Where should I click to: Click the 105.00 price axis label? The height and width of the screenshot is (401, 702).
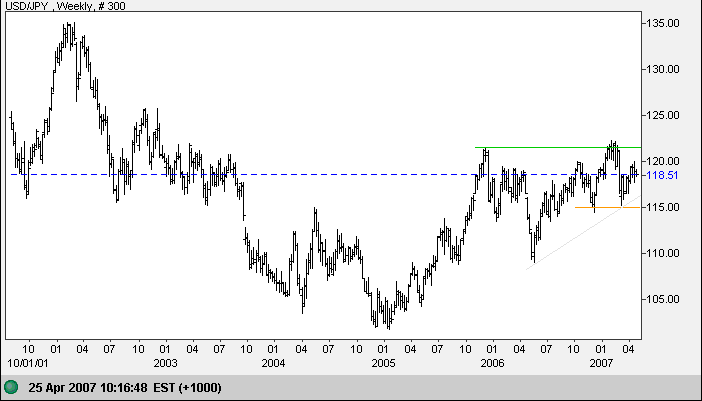661,299
